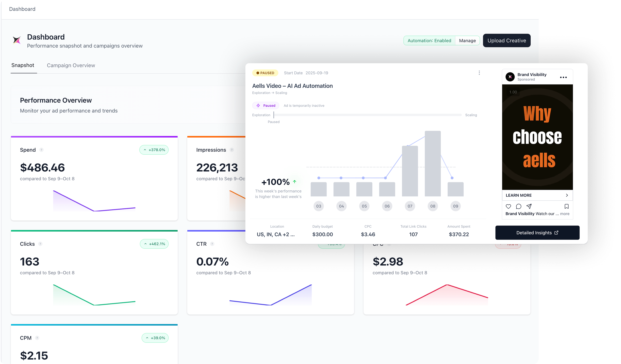Toggle the Automation: Enabled status
The height and width of the screenshot is (364, 621).
pos(429,41)
